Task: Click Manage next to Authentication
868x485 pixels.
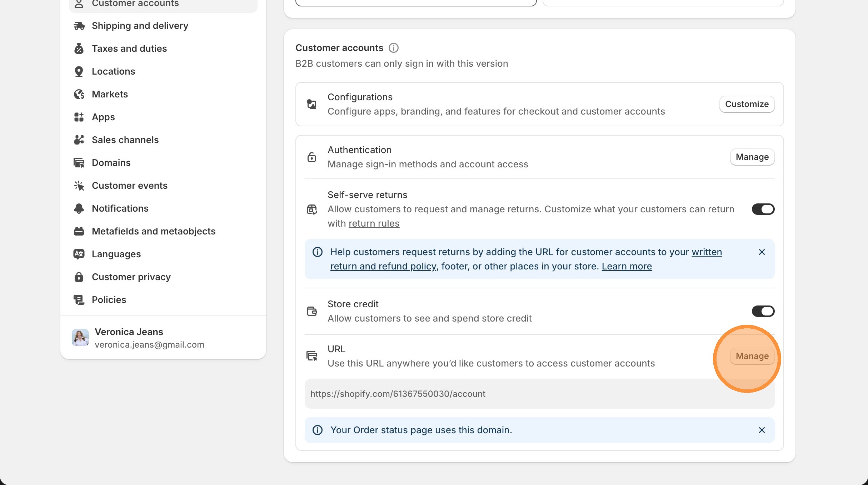Action: pos(752,157)
